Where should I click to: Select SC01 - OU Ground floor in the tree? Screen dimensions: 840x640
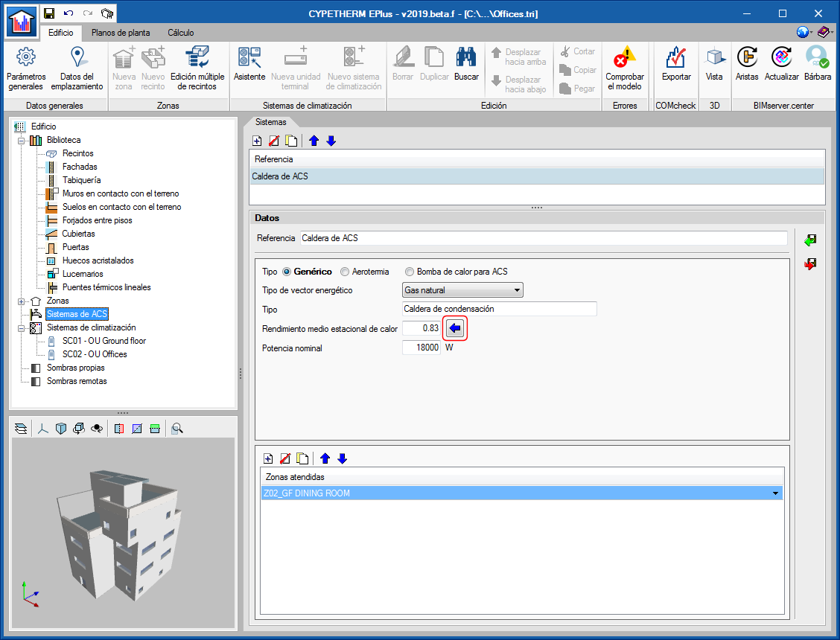[x=104, y=341]
